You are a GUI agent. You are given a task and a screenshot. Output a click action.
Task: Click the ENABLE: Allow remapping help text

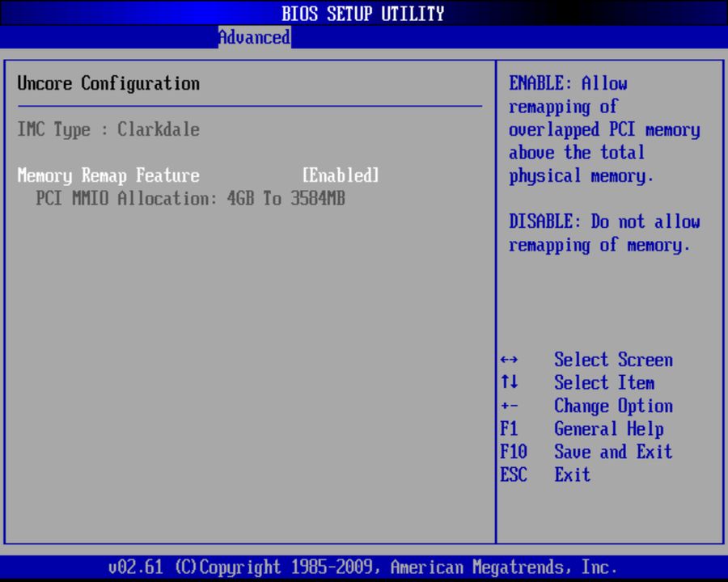[x=604, y=129]
